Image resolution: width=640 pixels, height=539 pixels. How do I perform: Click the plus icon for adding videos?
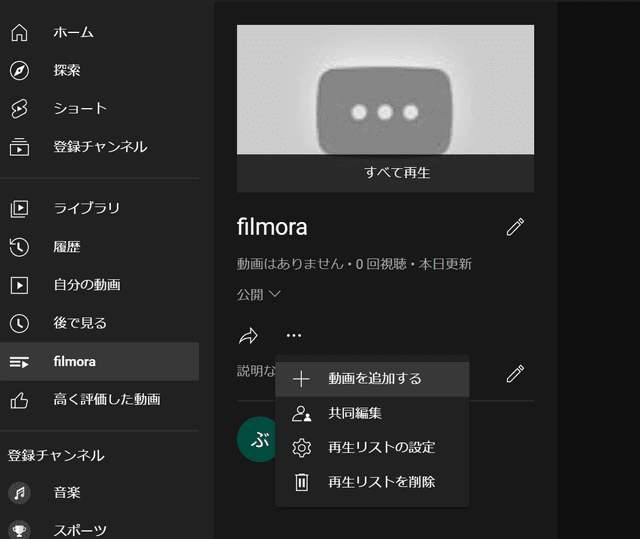(301, 379)
